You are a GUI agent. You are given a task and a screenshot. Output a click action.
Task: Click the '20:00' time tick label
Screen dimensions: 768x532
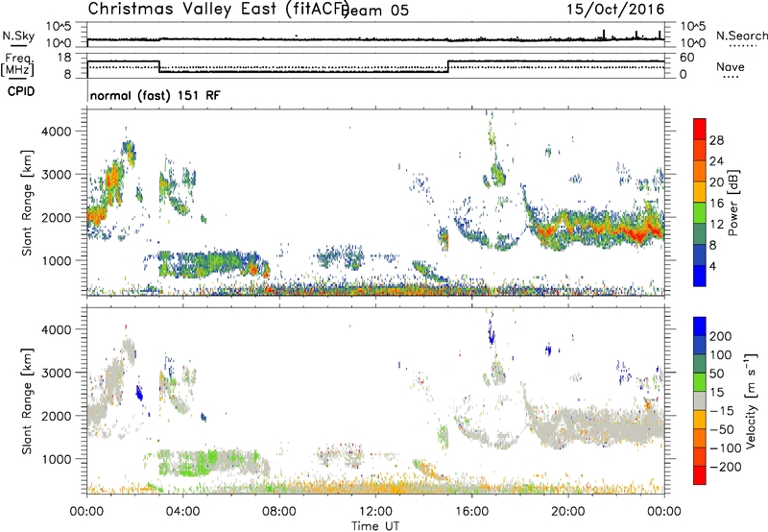[x=568, y=512]
